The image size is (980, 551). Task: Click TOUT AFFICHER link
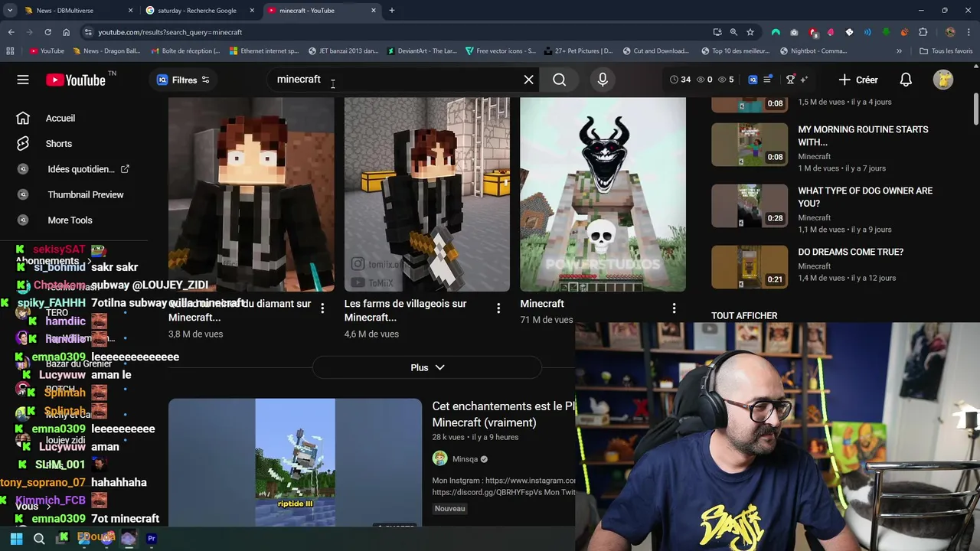[744, 315]
